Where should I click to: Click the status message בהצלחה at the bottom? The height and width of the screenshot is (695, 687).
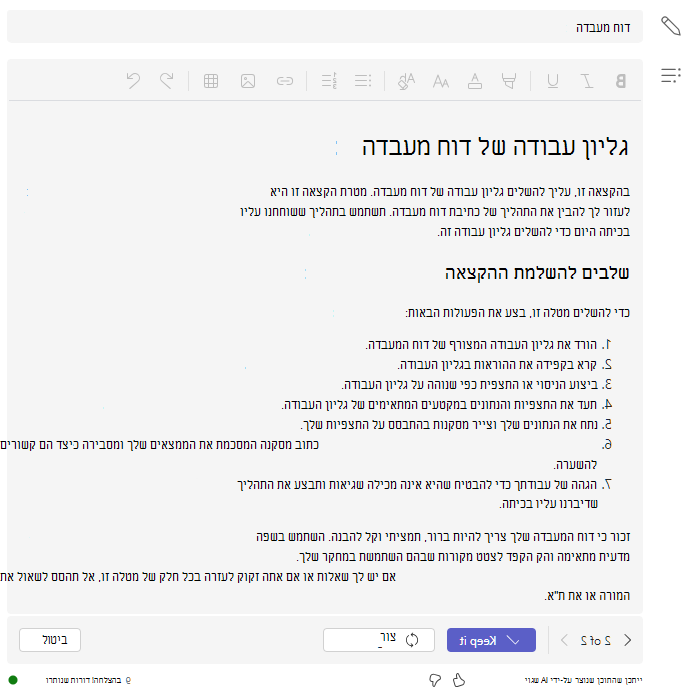click(x=88, y=680)
